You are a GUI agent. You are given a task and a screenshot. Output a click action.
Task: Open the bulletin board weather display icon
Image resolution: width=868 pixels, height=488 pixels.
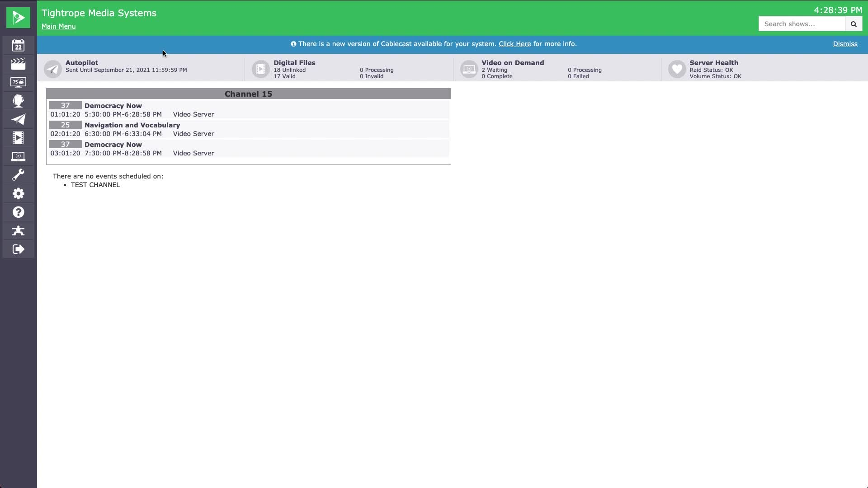pyautogui.click(x=18, y=82)
